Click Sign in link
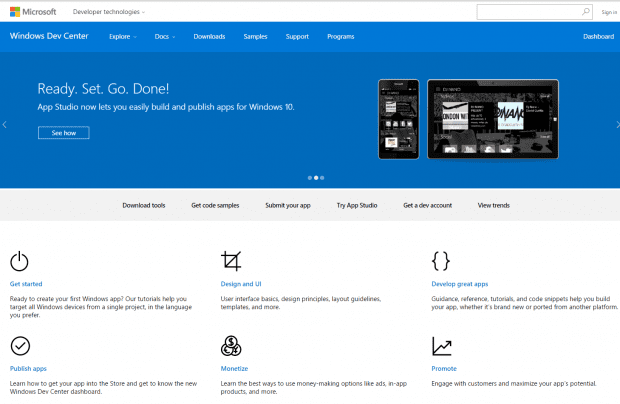The height and width of the screenshot is (404, 620). click(609, 12)
